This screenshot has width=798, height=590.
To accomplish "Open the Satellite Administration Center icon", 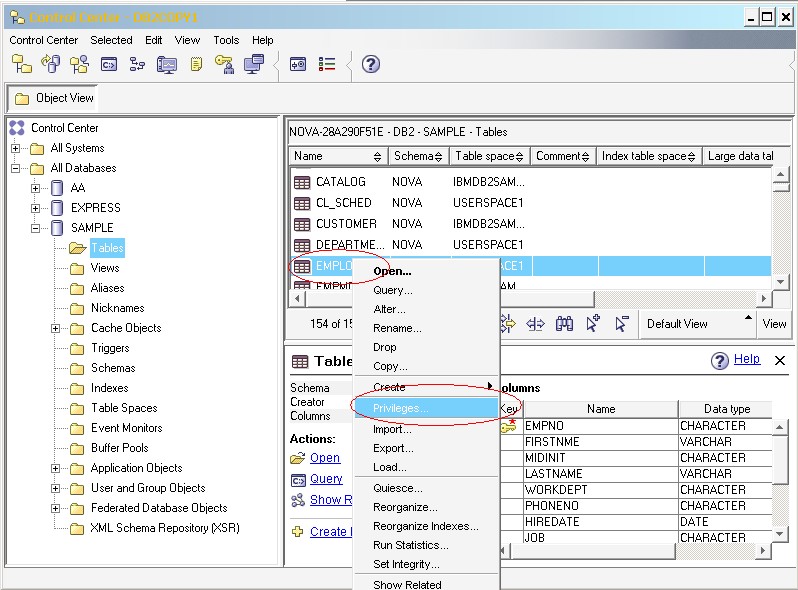I will click(x=79, y=64).
